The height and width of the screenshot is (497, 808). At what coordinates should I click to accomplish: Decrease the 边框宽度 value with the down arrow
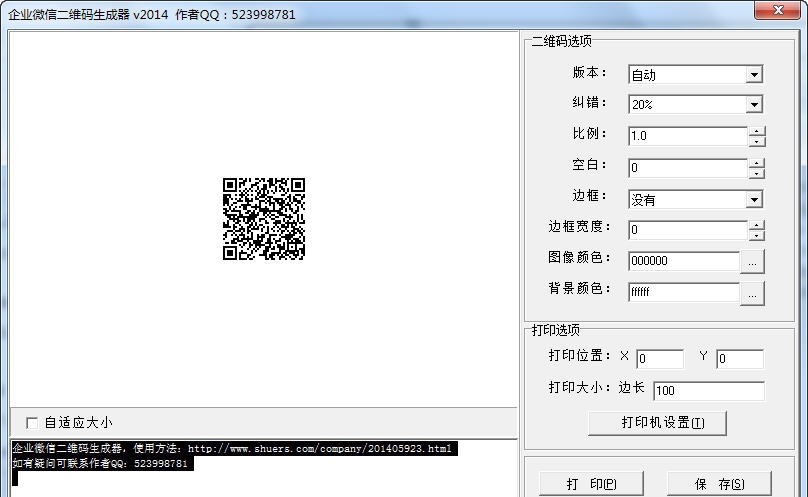(x=756, y=235)
